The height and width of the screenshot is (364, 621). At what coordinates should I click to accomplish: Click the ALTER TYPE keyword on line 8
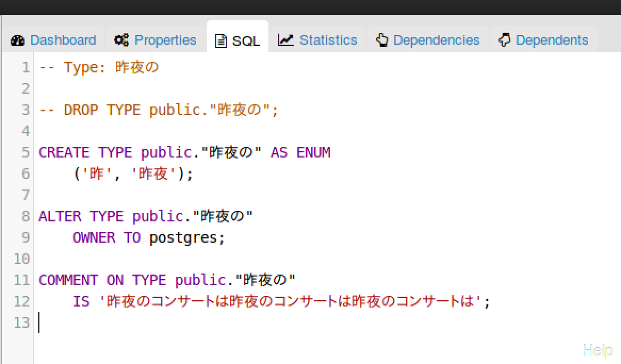81,217
